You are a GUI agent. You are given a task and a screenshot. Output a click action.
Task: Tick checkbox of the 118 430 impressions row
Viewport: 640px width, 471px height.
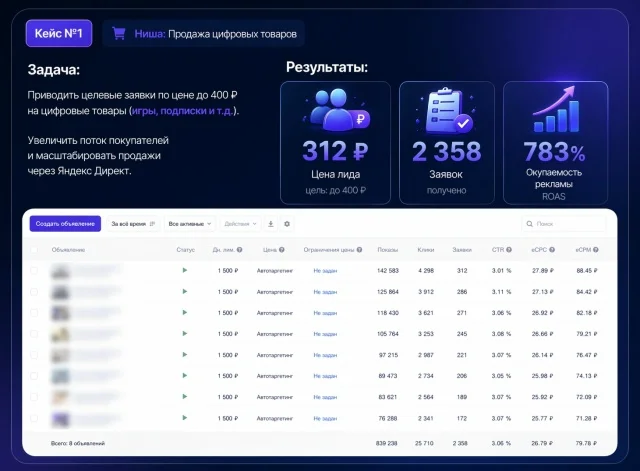coord(34,313)
